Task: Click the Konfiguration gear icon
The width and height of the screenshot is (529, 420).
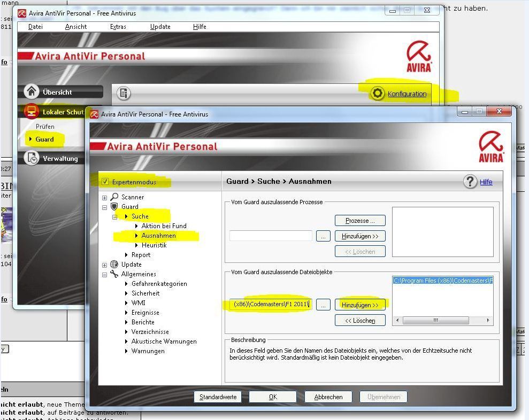Action: pyautogui.click(x=378, y=94)
